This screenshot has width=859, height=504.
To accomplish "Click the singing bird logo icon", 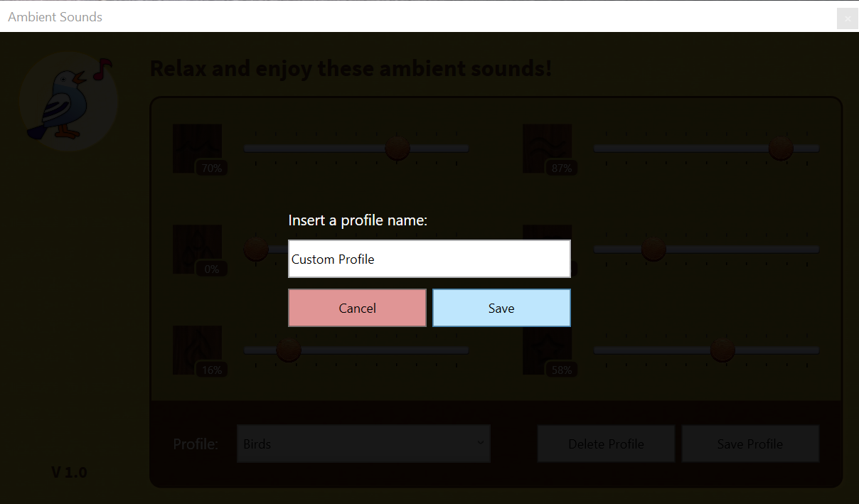I will pos(68,100).
